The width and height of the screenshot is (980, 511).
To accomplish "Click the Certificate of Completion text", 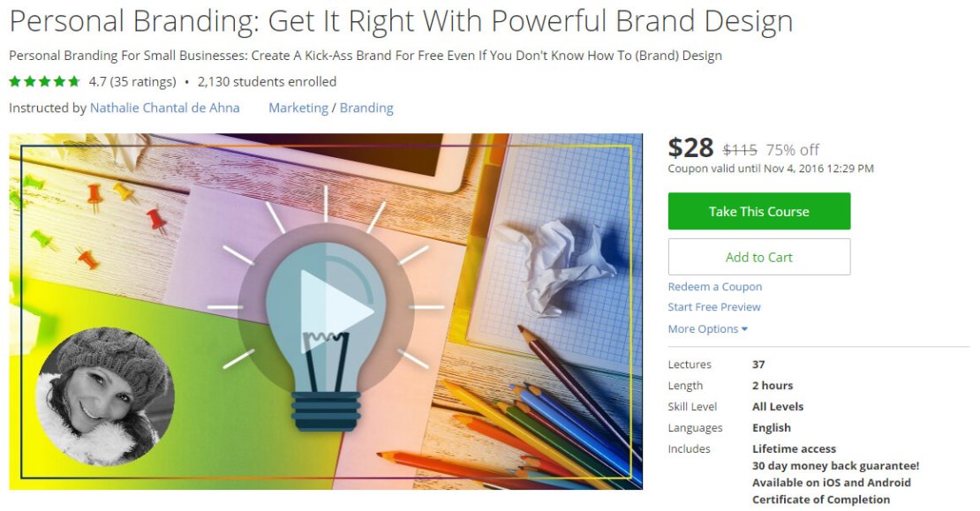I will point(820,500).
